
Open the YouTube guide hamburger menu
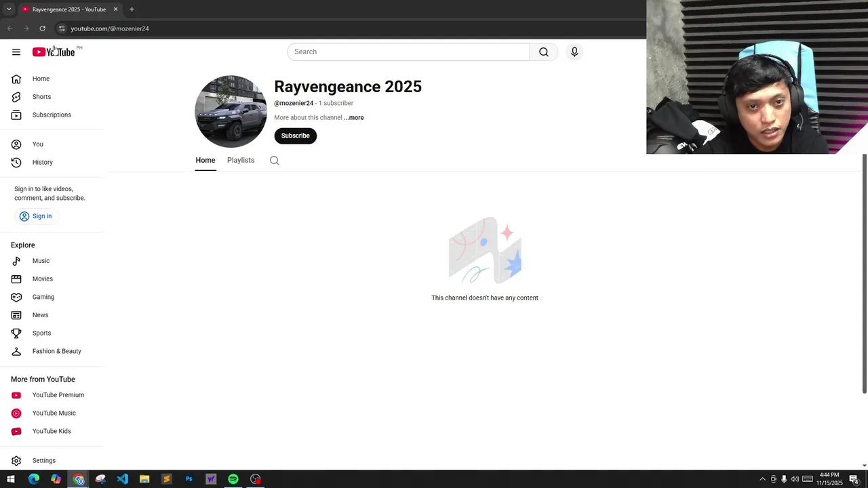tap(16, 52)
